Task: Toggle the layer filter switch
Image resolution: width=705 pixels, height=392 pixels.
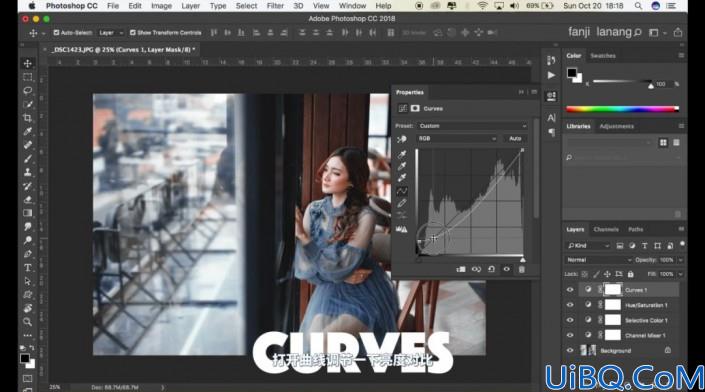Action: tap(682, 244)
